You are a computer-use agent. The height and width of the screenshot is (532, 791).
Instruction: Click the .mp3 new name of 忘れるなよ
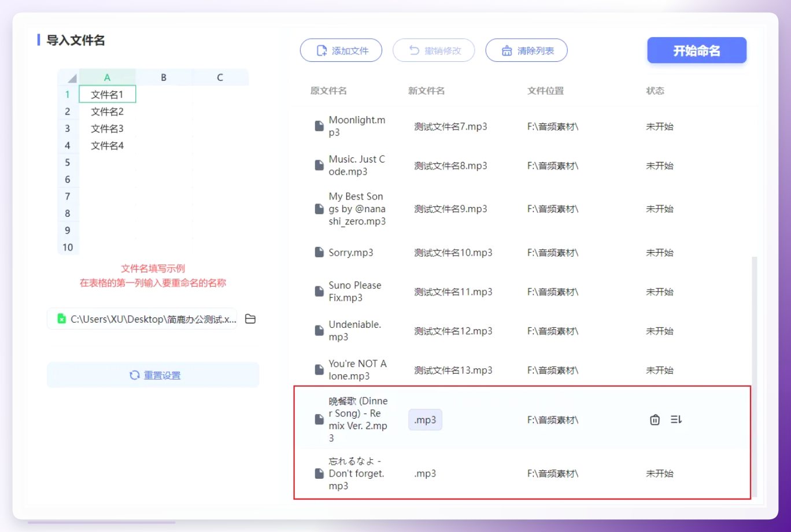pyautogui.click(x=425, y=474)
